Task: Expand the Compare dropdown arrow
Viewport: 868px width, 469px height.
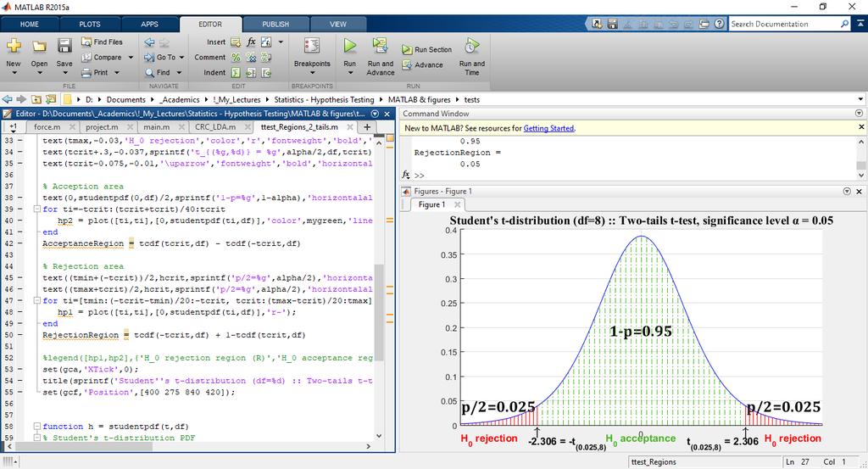Action: pyautogui.click(x=131, y=57)
